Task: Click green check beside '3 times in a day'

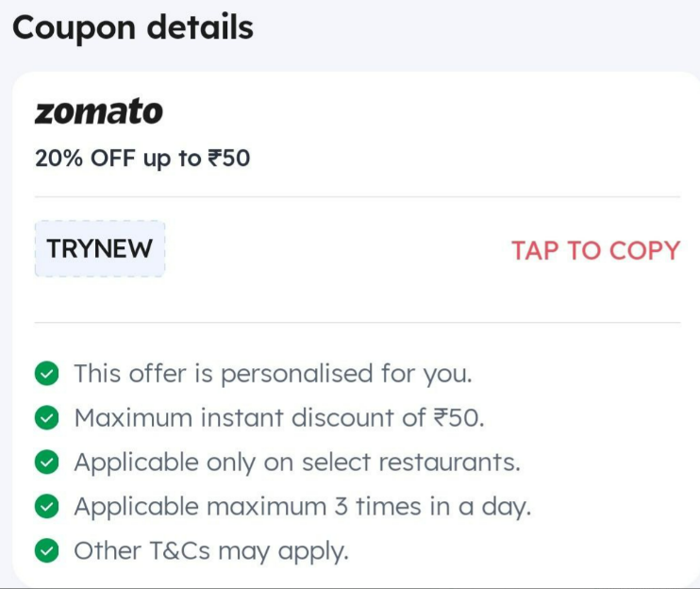Action: click(x=46, y=506)
